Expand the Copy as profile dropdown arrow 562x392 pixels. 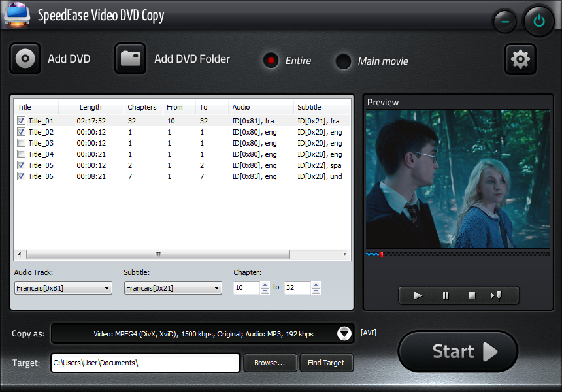(x=344, y=334)
